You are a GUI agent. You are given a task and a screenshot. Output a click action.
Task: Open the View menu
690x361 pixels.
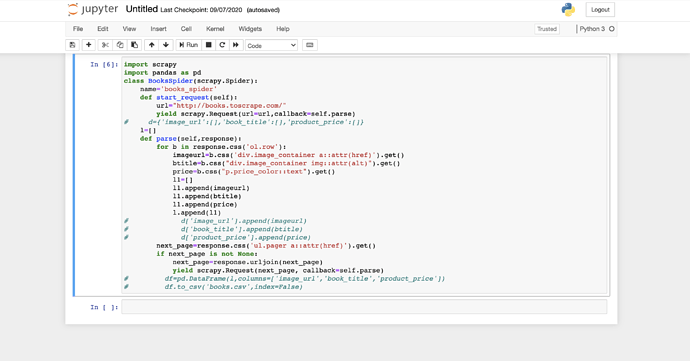pos(129,29)
